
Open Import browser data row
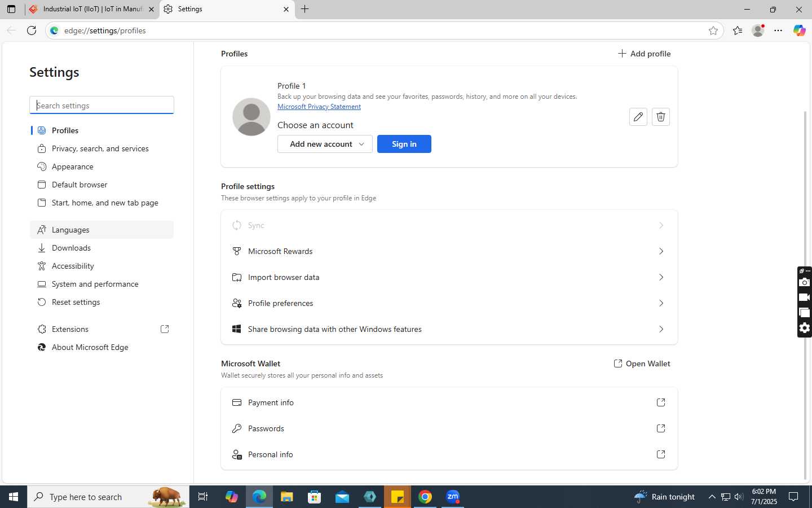click(x=449, y=277)
